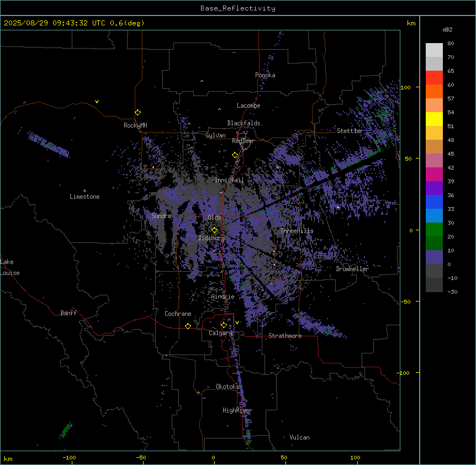Select the Ponoka city label
This screenshot has width=476, height=465.
tap(265, 75)
